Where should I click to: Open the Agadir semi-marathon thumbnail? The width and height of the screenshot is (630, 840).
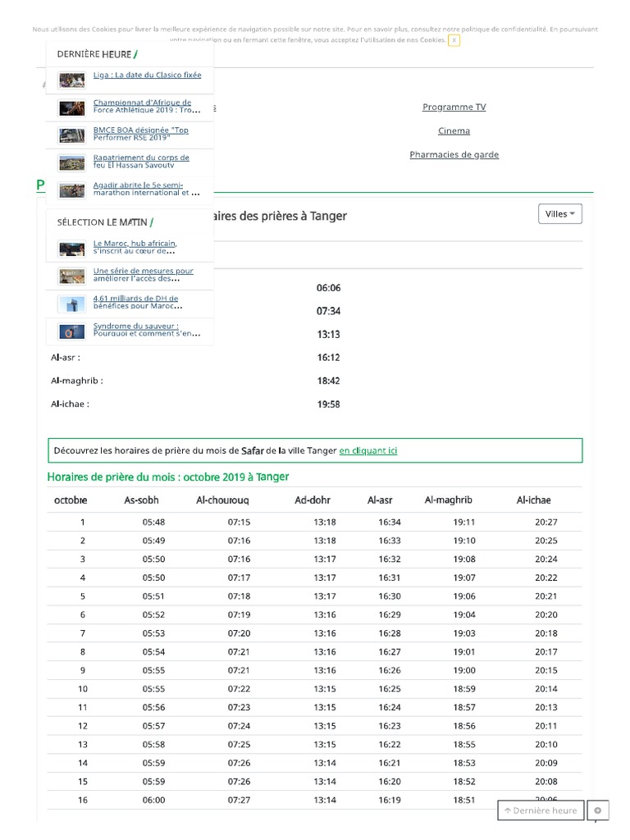tap(72, 189)
